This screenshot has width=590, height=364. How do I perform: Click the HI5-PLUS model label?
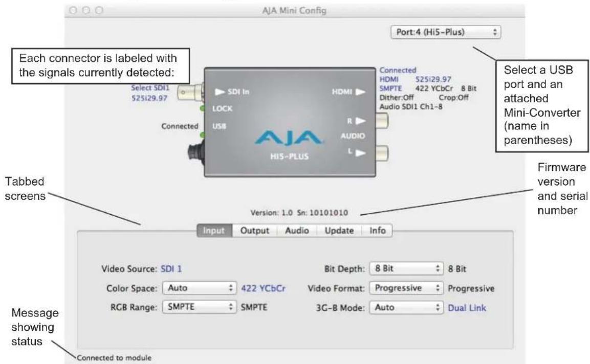(289, 156)
